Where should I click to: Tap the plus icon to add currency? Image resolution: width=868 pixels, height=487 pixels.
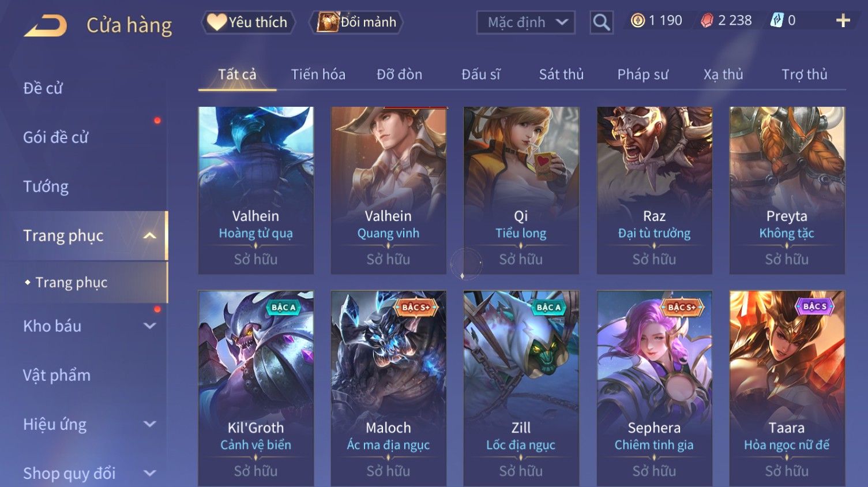843,21
